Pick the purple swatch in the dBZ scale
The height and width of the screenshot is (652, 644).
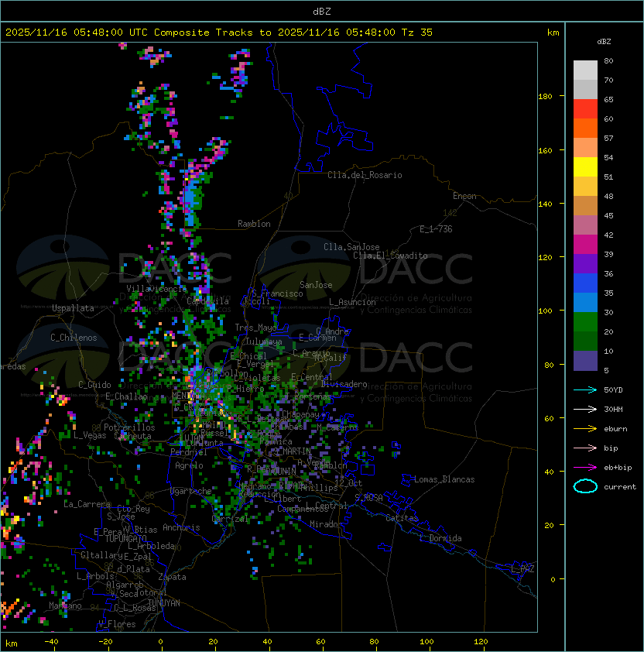tap(585, 264)
